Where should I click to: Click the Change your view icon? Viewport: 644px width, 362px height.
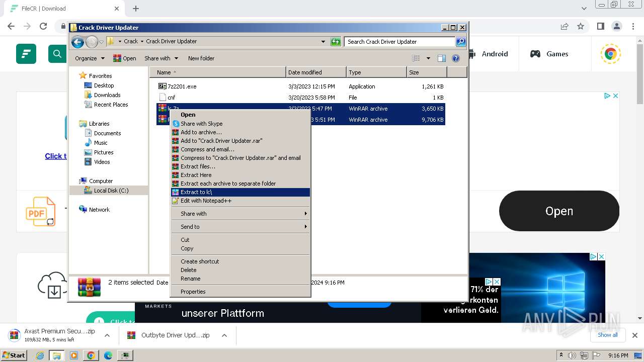coord(416,58)
